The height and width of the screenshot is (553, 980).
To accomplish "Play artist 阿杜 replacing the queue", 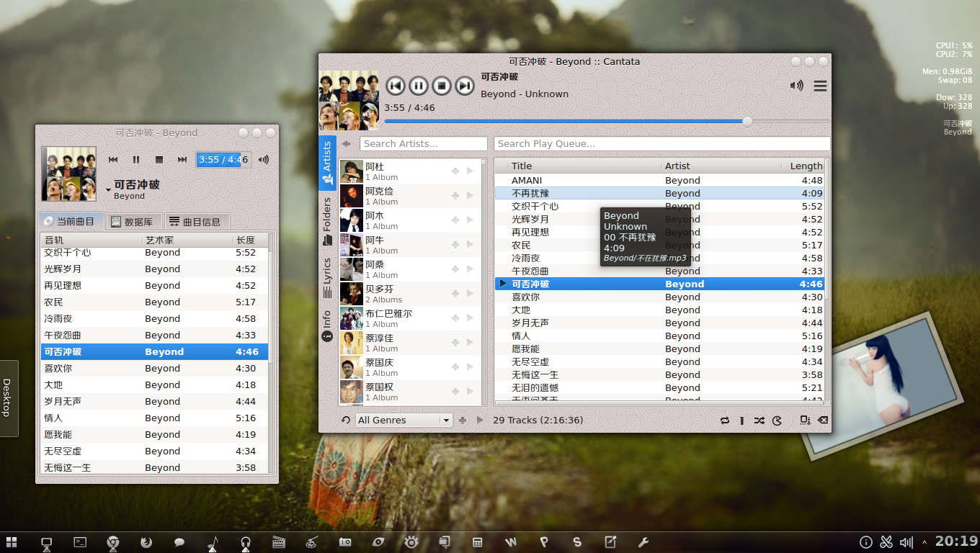I will (x=470, y=171).
